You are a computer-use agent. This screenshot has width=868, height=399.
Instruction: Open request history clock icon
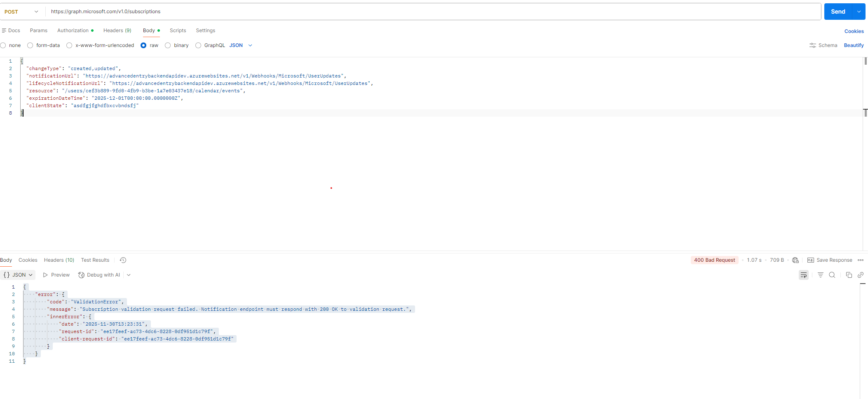pyautogui.click(x=122, y=260)
